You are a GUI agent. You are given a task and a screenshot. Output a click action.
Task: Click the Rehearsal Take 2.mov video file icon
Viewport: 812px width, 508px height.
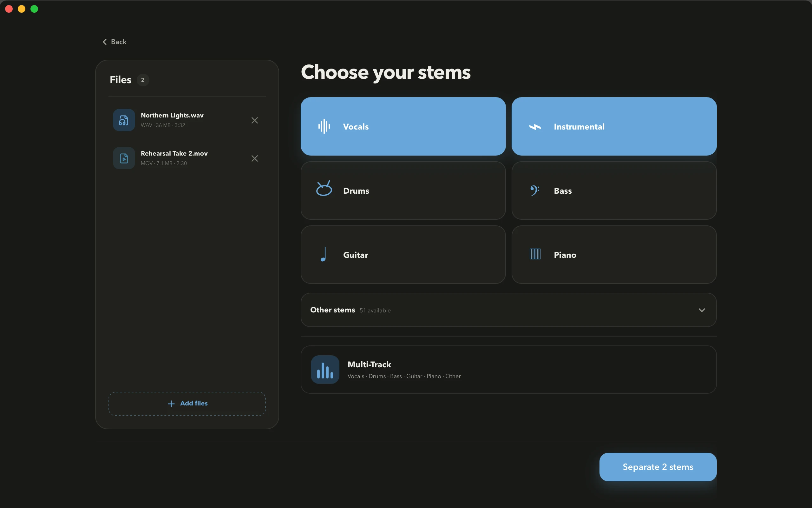coord(124,158)
